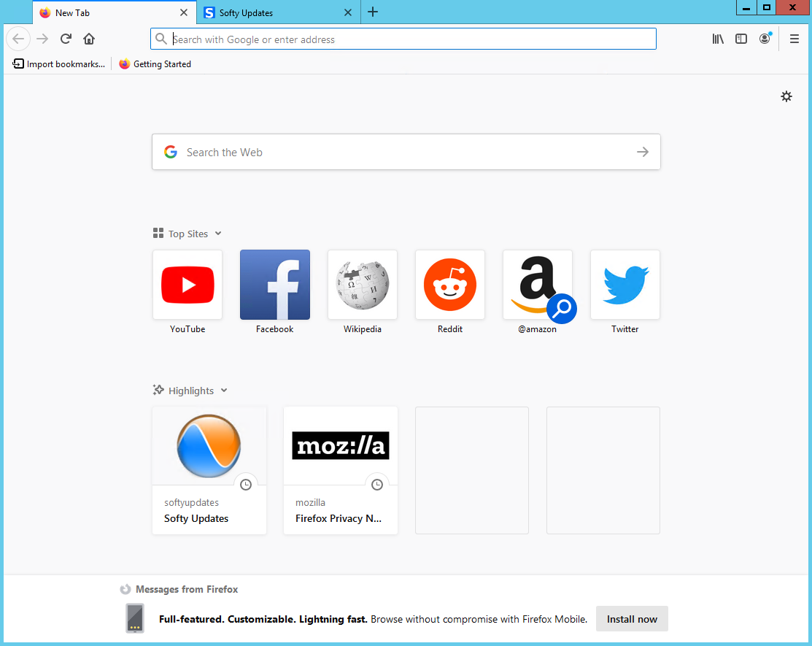Maximize the Firefox window
The image size is (812, 646).
pos(767,7)
